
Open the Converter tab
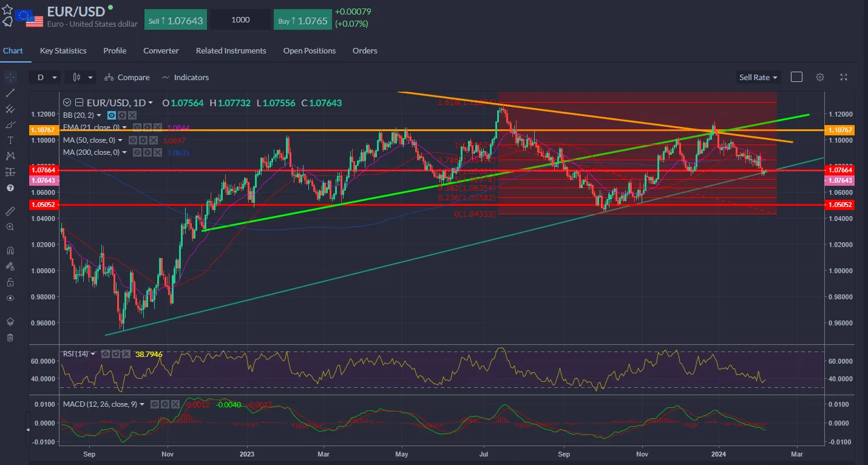click(x=161, y=51)
